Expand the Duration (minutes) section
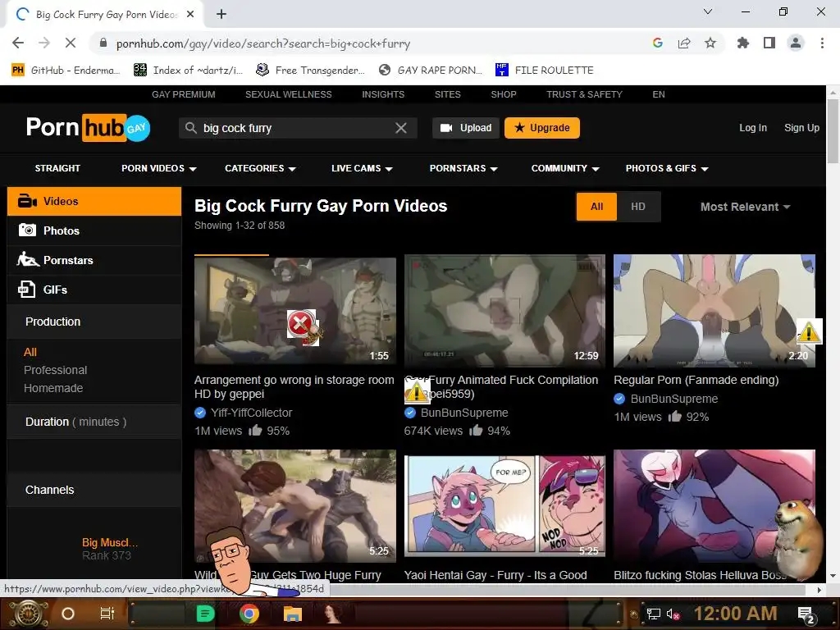 coord(94,422)
